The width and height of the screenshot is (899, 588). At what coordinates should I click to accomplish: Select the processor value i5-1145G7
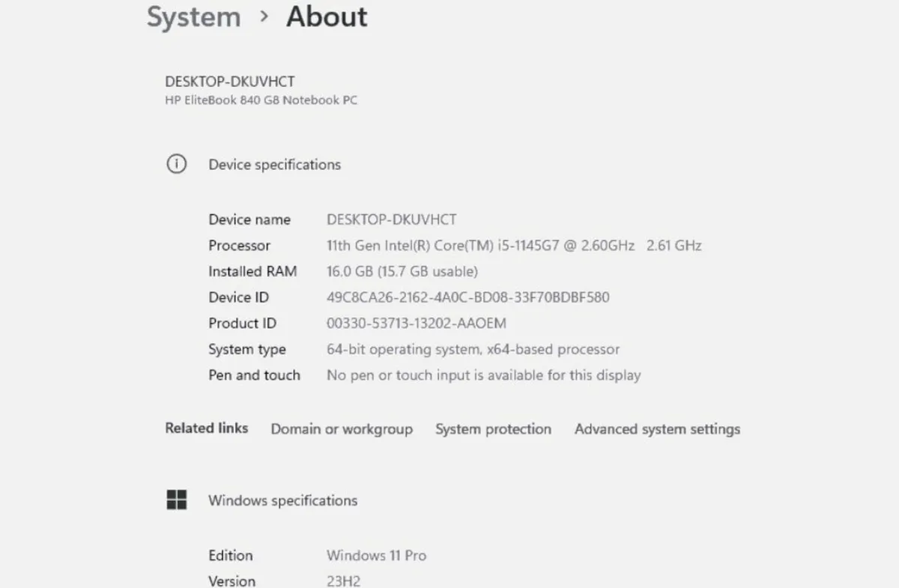point(514,246)
